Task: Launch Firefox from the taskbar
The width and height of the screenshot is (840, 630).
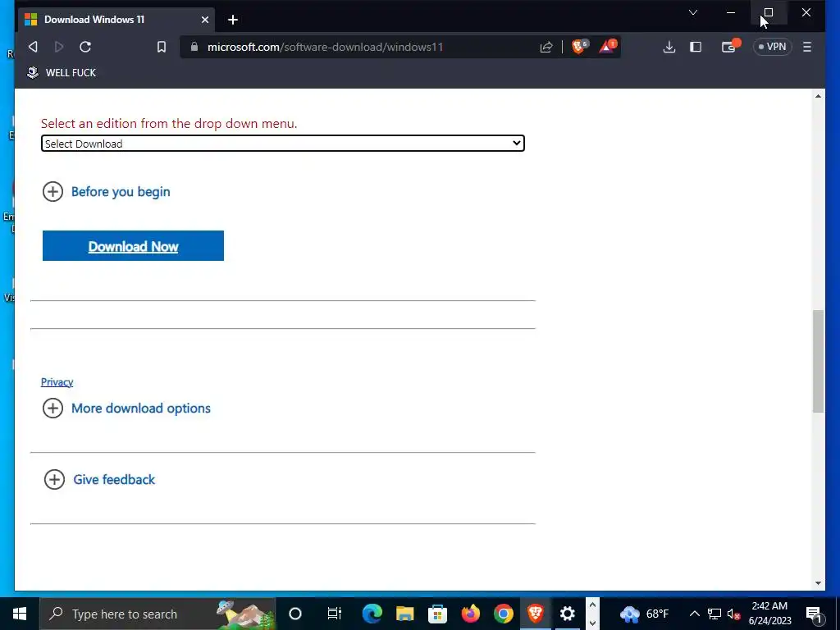Action: pos(470,614)
